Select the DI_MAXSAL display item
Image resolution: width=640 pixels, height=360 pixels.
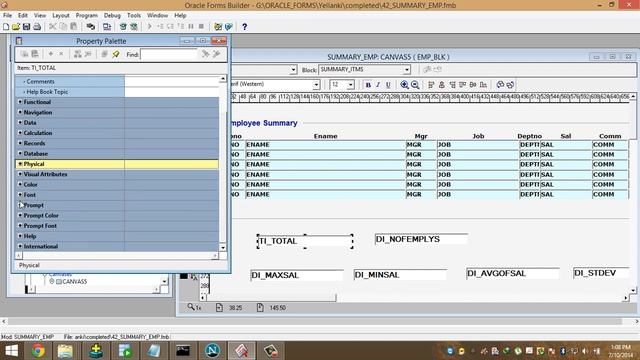[x=297, y=276]
